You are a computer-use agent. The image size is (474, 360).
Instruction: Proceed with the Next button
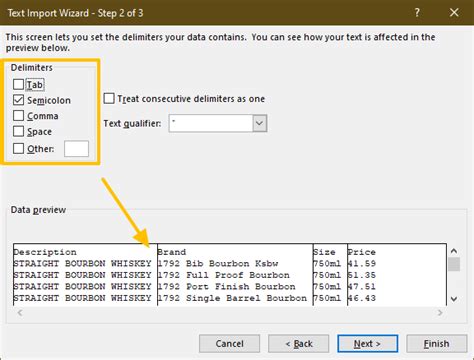pyautogui.click(x=368, y=344)
